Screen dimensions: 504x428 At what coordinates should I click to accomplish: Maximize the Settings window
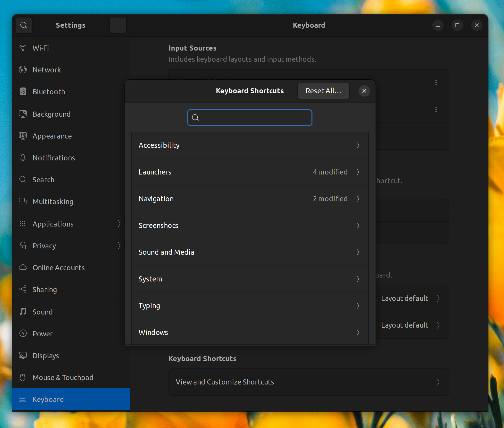tap(457, 25)
